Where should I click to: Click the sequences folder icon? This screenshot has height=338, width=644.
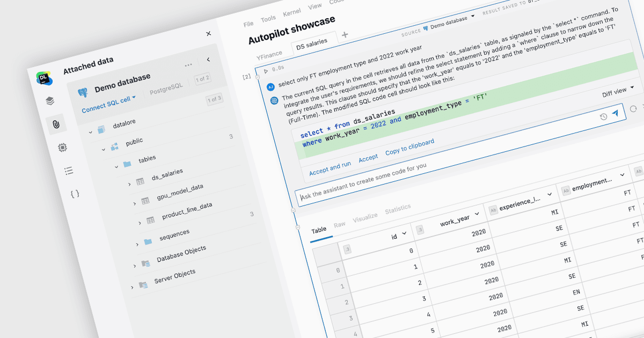click(x=148, y=242)
